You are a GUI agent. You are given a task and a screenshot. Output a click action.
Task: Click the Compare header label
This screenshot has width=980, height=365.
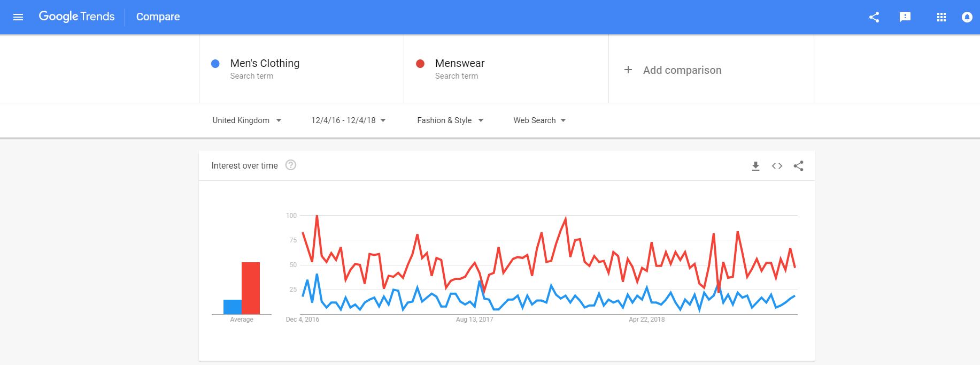[x=158, y=17]
